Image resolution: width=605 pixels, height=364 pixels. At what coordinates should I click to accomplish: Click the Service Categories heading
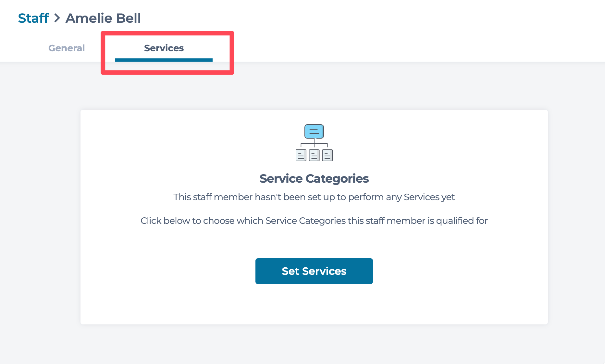[x=314, y=178]
